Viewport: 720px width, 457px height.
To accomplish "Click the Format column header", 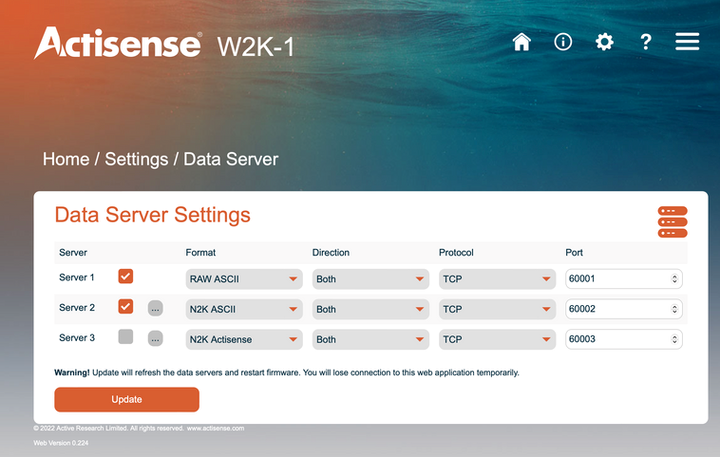I will tap(201, 253).
